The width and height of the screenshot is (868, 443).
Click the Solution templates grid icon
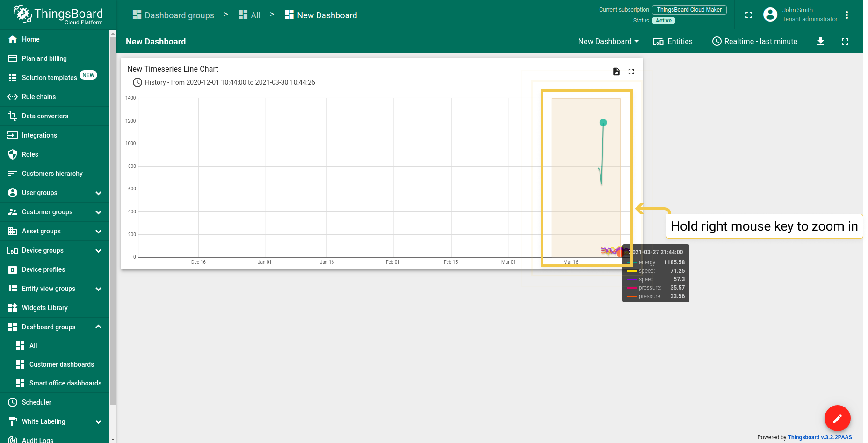[x=13, y=78]
